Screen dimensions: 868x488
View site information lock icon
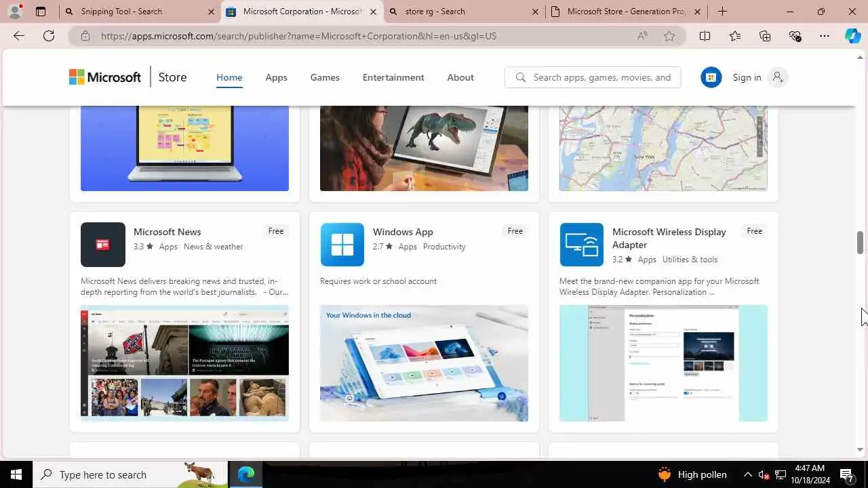coord(85,36)
